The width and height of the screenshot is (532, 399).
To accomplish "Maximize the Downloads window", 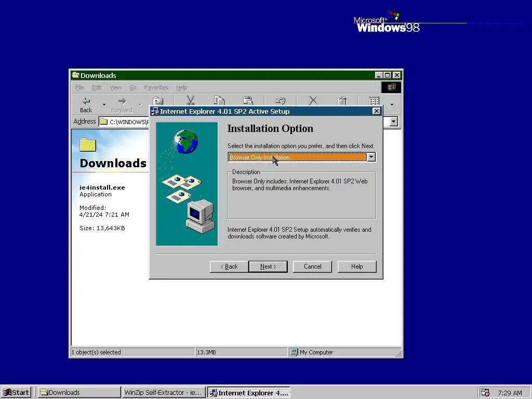I will click(x=388, y=75).
